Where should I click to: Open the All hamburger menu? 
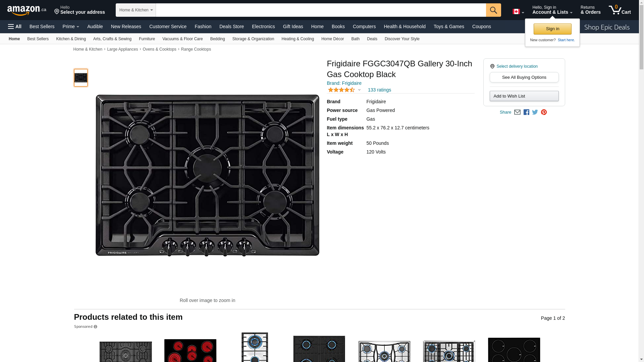(x=15, y=26)
